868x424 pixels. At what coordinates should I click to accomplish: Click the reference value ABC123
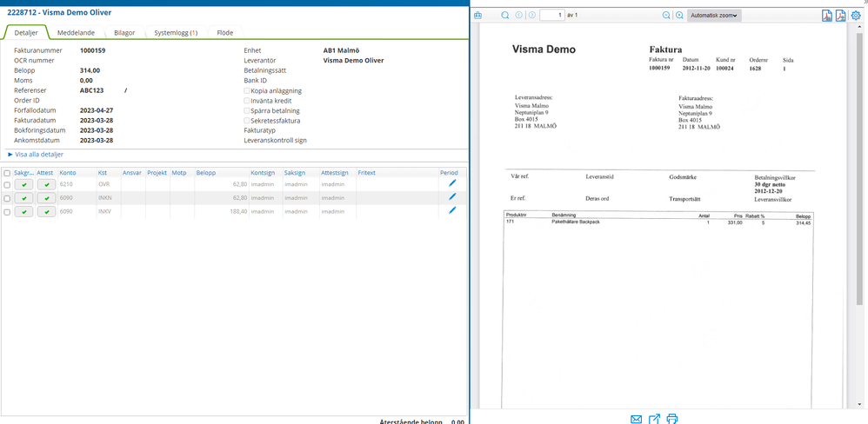point(92,90)
